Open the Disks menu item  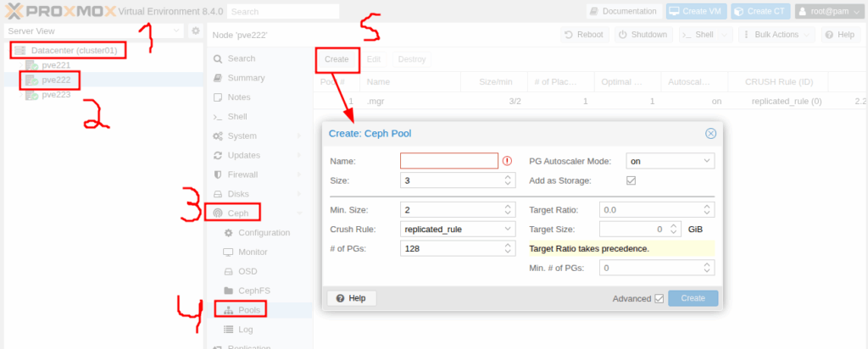(238, 194)
